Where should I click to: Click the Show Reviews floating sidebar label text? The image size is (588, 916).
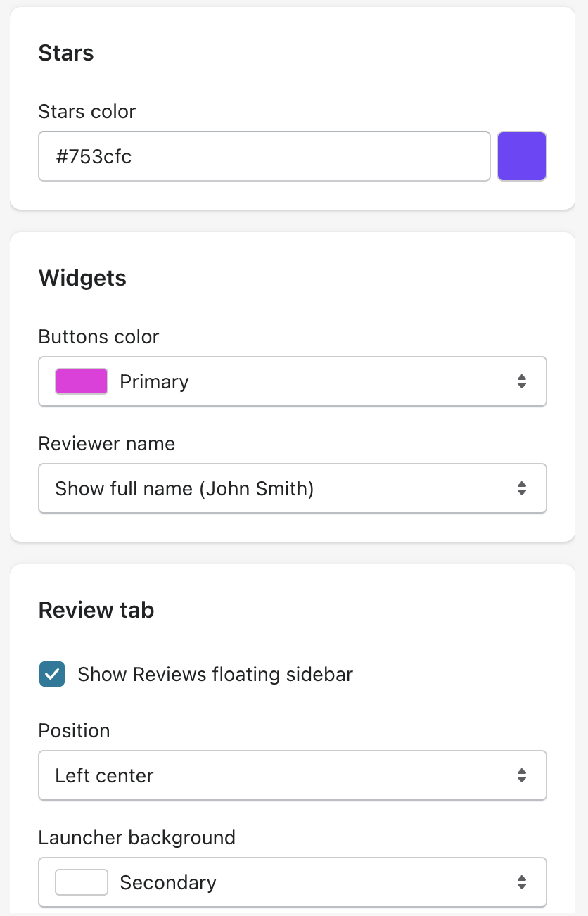pos(215,674)
